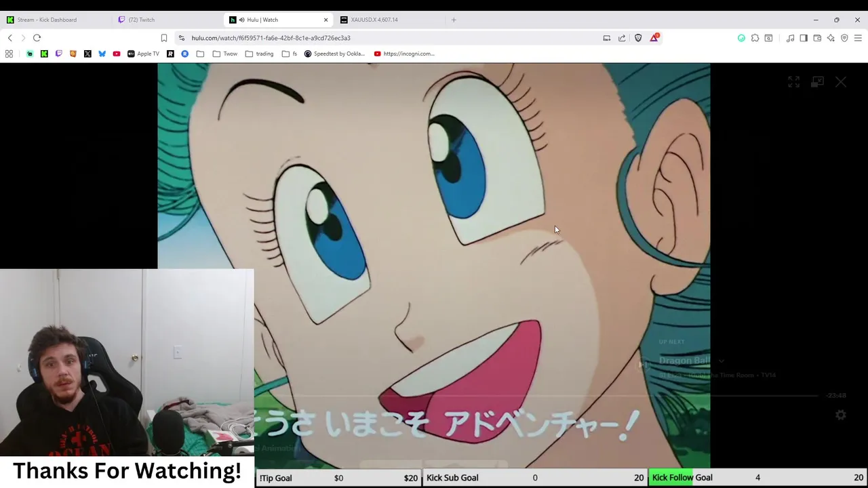Open Brave Shields lion icon
The height and width of the screenshot is (488, 868).
[638, 38]
